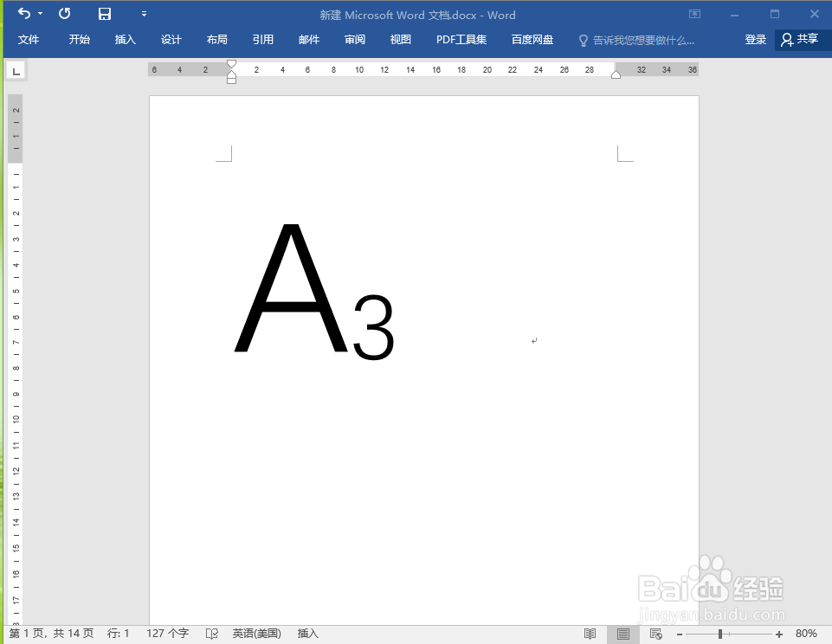The image size is (832, 644).
Task: Click the first line indent marker on ruler
Action: click(x=231, y=64)
